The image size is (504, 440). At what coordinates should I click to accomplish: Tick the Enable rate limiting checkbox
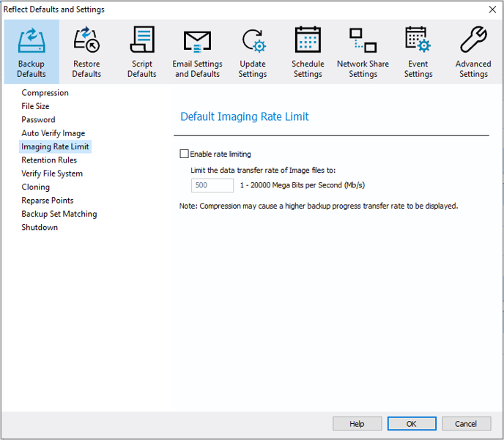coord(184,154)
